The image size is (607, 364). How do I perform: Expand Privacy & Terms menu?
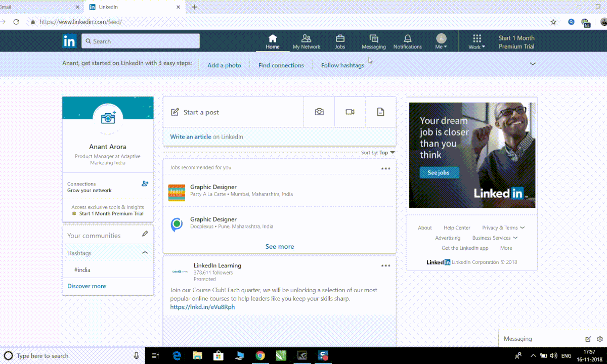point(503,227)
